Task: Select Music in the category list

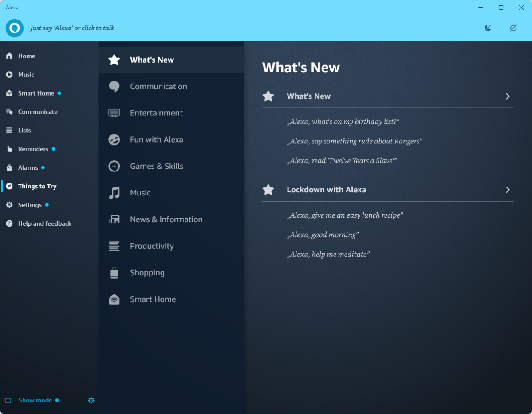Action: pos(171,193)
